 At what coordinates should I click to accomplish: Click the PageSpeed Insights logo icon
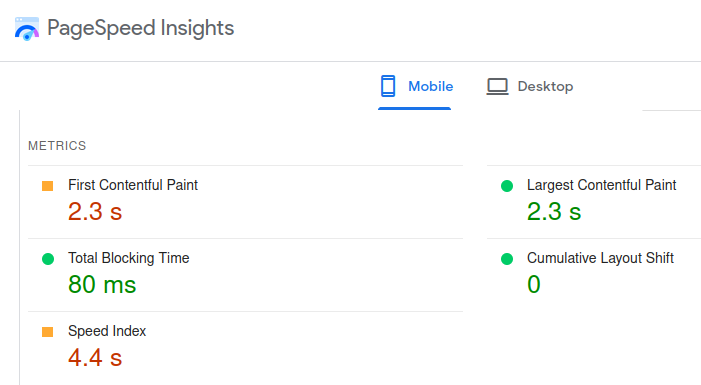(27, 29)
